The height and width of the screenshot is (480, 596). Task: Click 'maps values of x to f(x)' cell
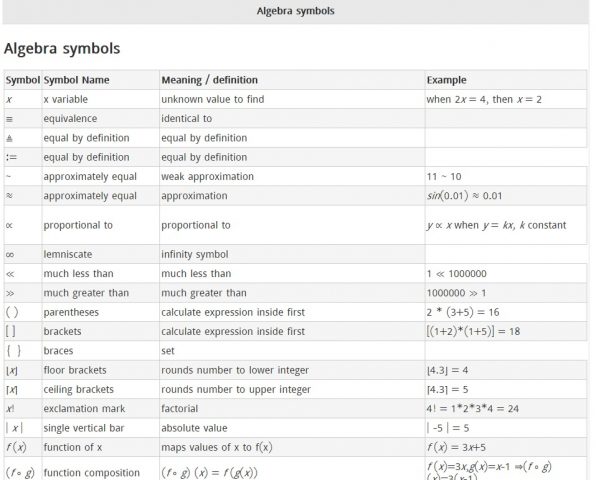[217, 447]
